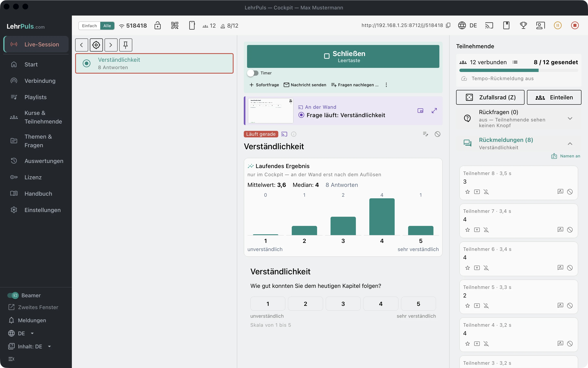Click the target current question icon

pos(96,45)
